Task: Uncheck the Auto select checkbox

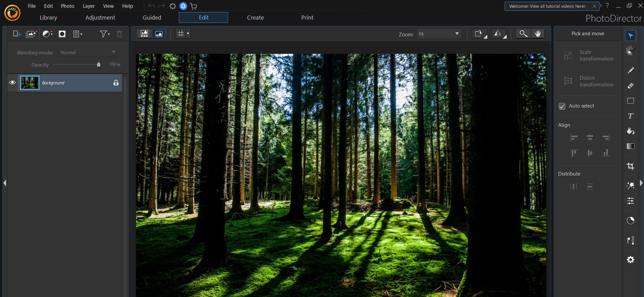Action: tap(562, 106)
